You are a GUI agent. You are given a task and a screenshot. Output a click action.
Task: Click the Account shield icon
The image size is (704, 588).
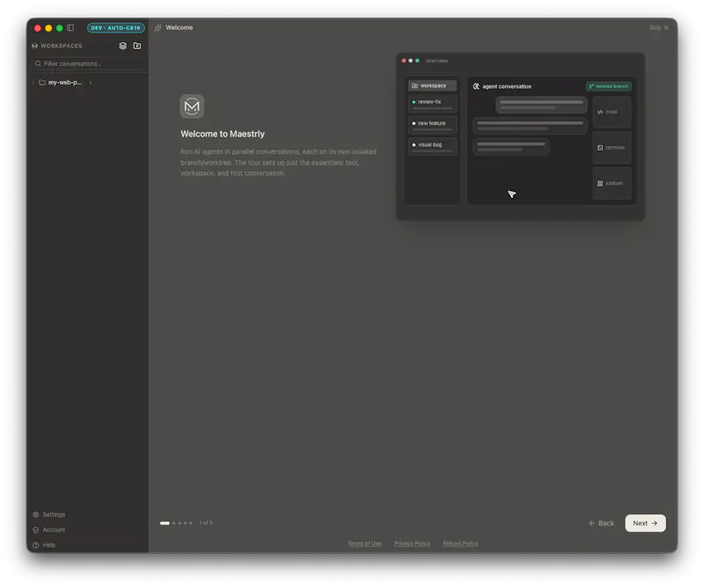coord(36,530)
